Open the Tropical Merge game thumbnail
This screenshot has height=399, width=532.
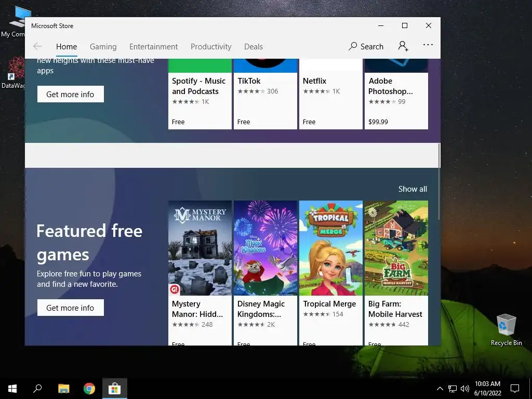(x=331, y=248)
